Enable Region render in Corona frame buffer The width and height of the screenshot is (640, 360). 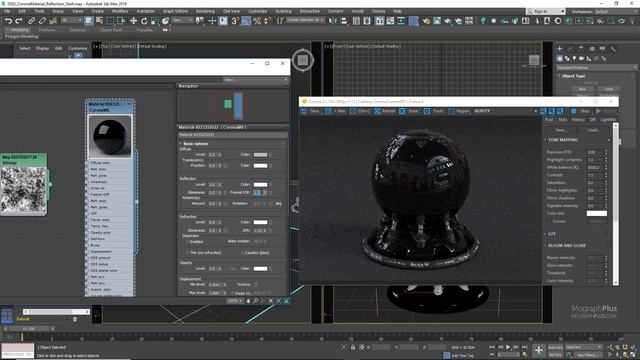coord(459,111)
